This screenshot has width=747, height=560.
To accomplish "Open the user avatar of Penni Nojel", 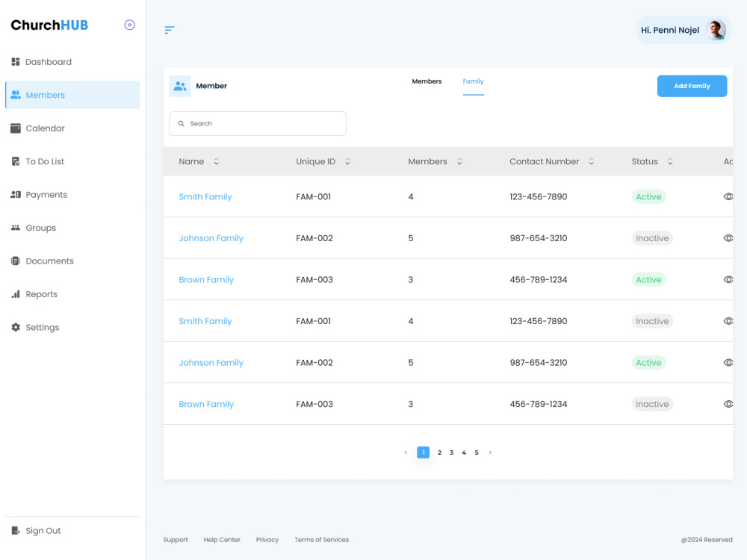I will coord(716,30).
